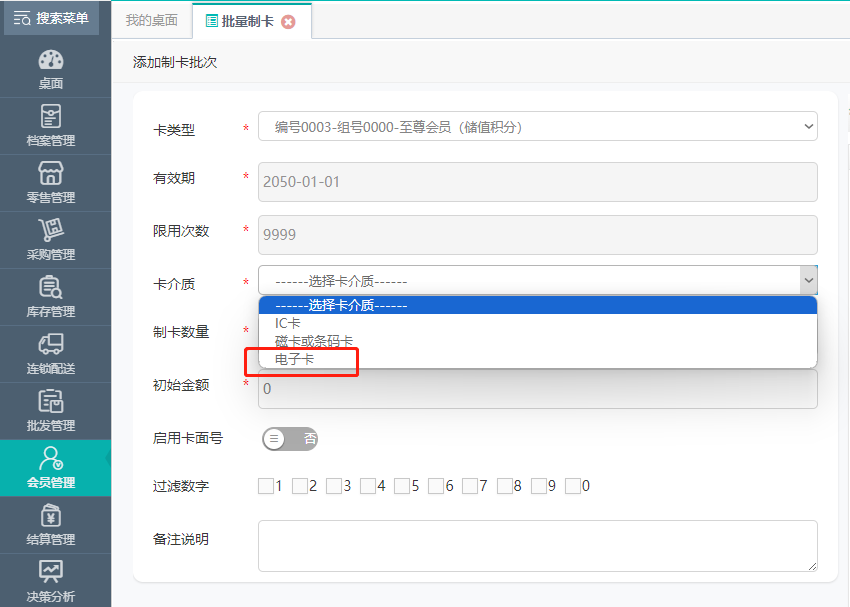Open 零售管理 store icon
Viewport: 850px width, 607px height.
(51, 173)
